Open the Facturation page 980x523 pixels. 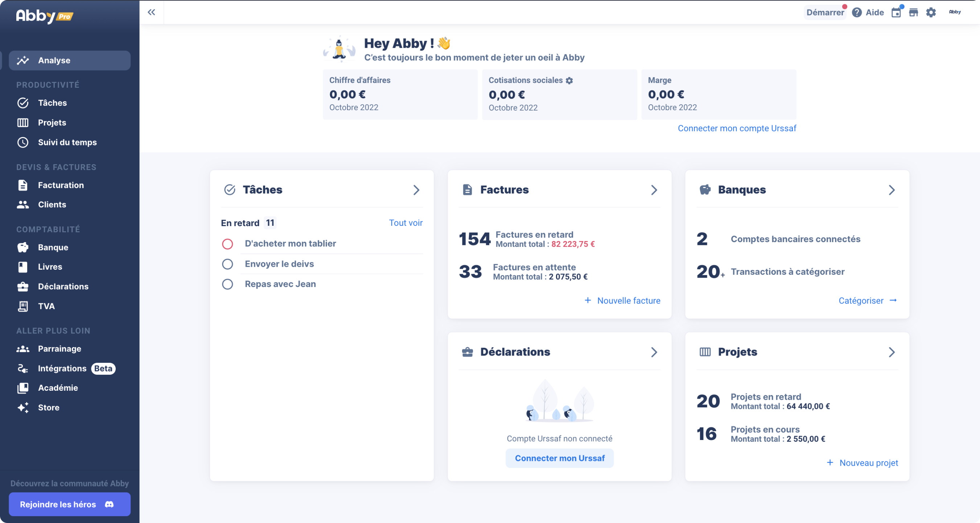[x=61, y=185]
